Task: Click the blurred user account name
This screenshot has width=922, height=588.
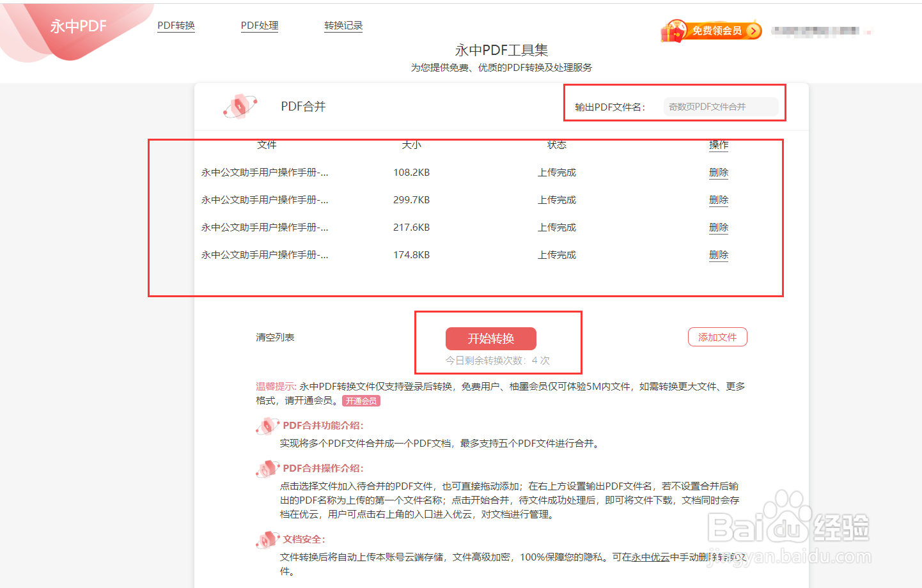Action: [x=816, y=31]
